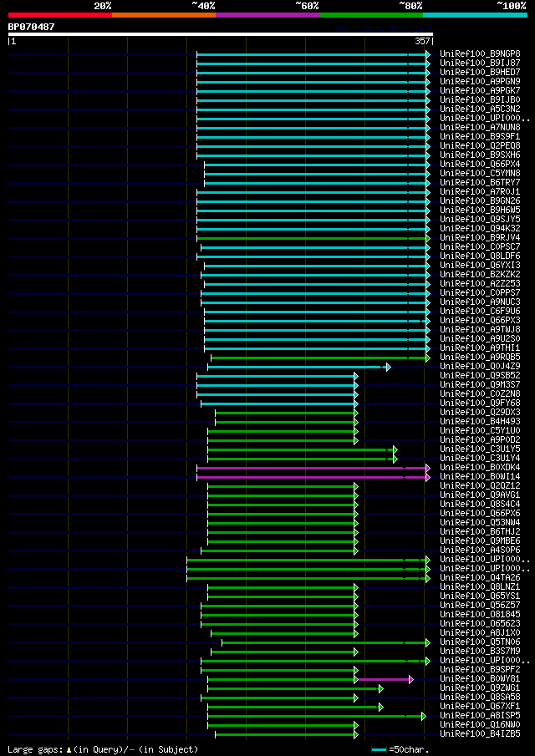Image resolution: width=535 pixels, height=756 pixels.
Task: Click the orange ~40% legend segment
Action: pos(164,15)
